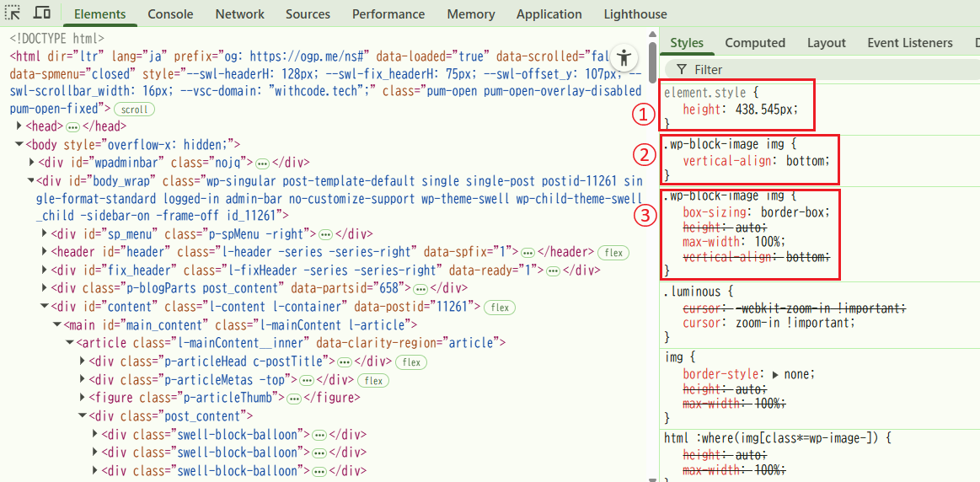Switch to the Console tab
This screenshot has width=980, height=482.
point(170,14)
